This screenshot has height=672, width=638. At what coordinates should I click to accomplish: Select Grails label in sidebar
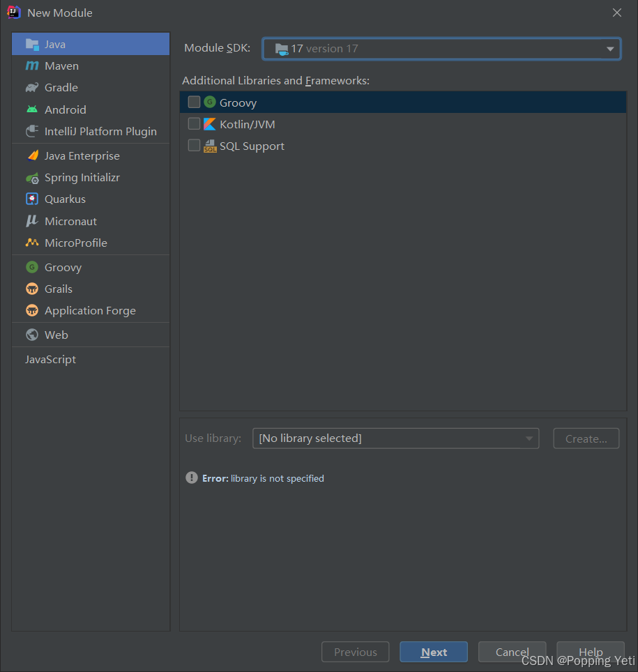59,289
